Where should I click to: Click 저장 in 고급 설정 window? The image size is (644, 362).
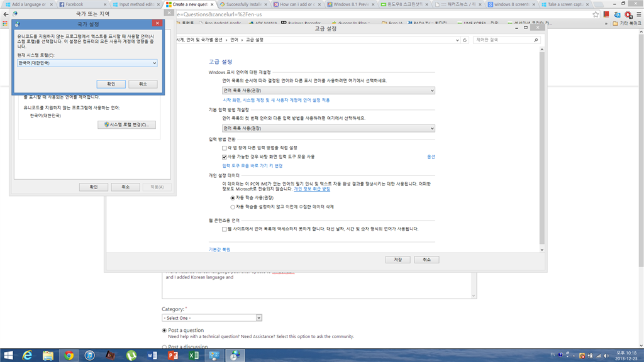tap(397, 260)
